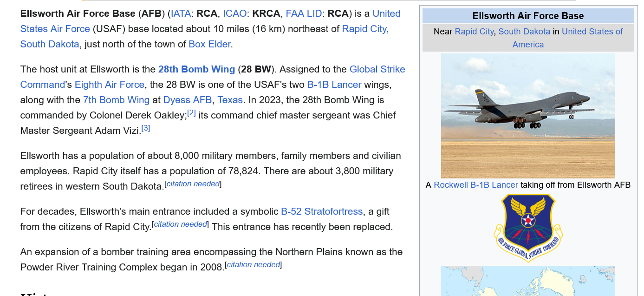Open the IATA link
This screenshot has height=296, width=644.
[x=181, y=13]
